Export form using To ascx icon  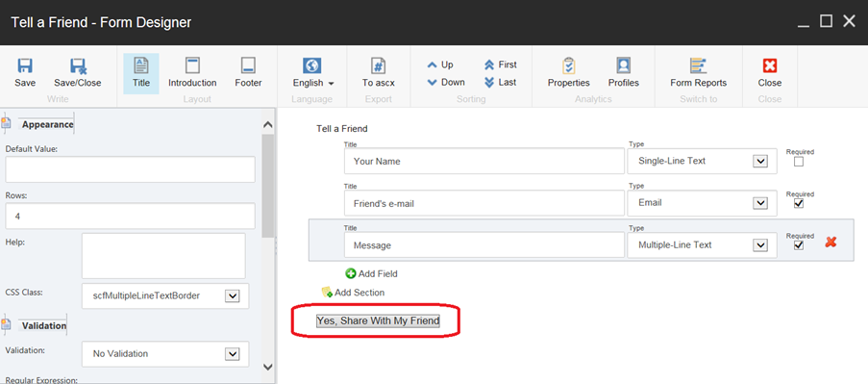(378, 65)
